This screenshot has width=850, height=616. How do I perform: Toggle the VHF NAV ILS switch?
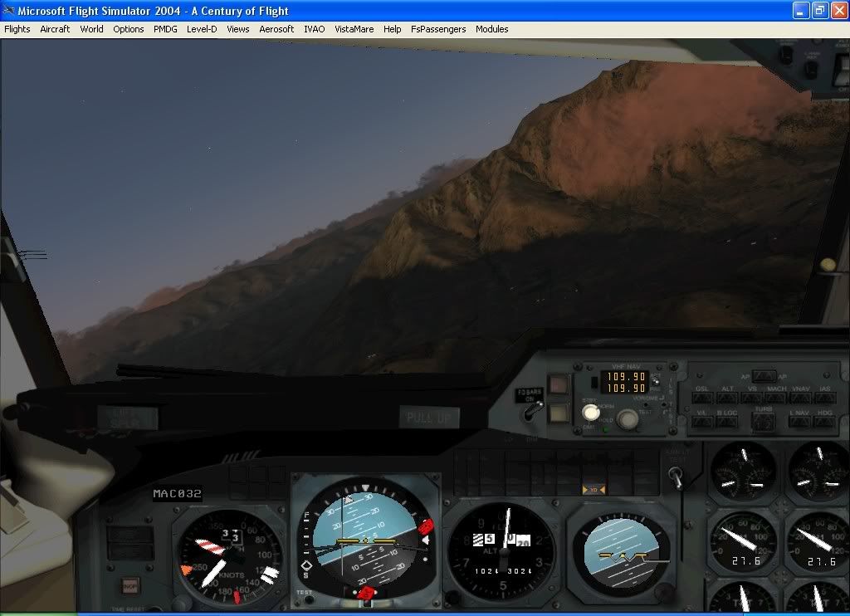click(656, 381)
